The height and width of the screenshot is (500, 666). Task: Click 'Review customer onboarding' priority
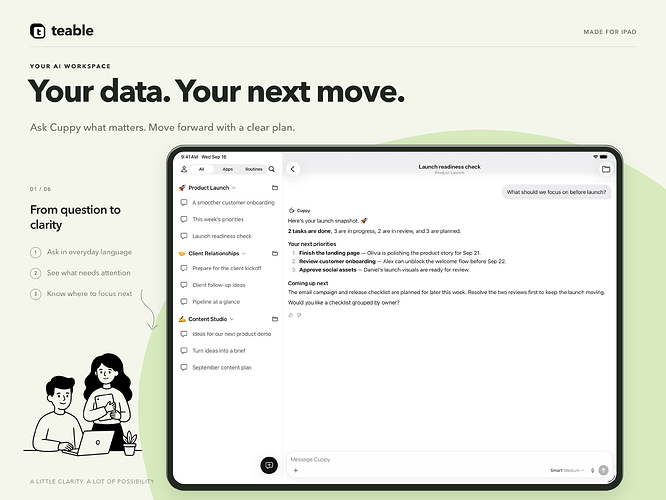(337, 261)
